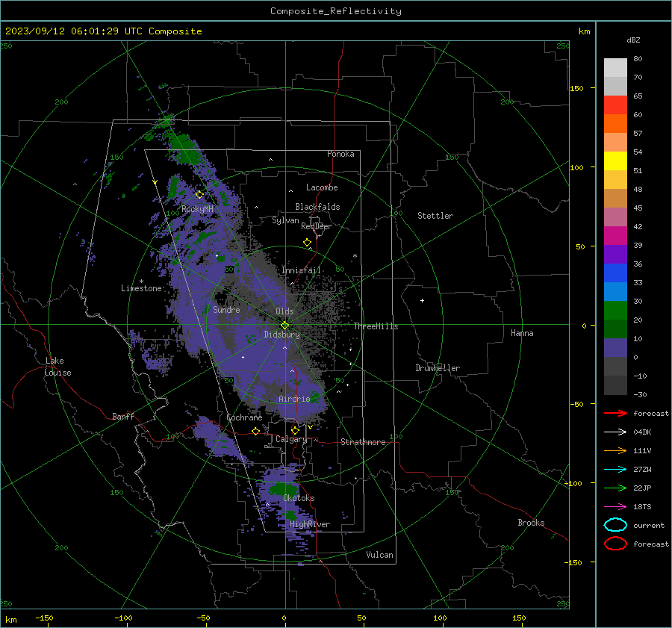Click the Blackfalds label
This screenshot has height=628, width=672.
(317, 207)
